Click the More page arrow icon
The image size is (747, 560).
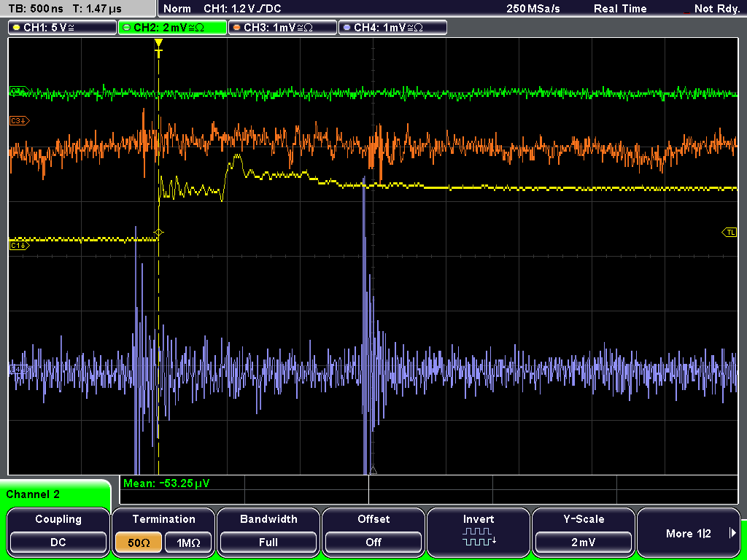732,533
